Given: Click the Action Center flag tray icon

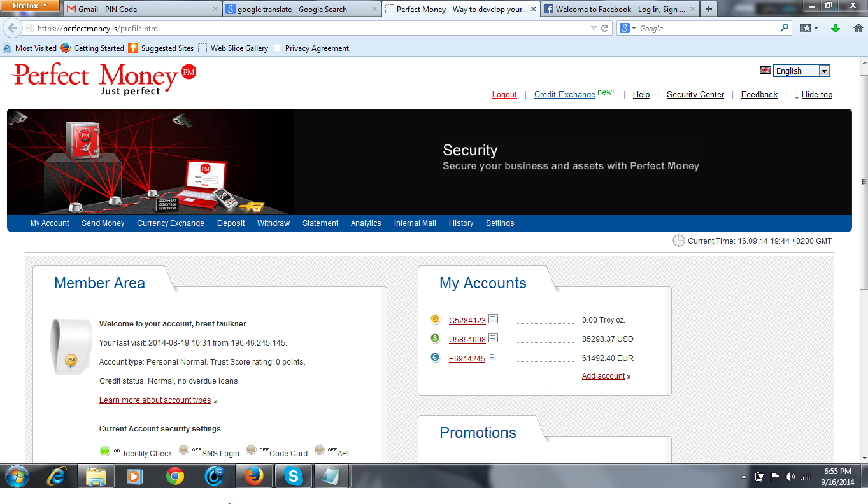Looking at the screenshot, I should [x=775, y=477].
